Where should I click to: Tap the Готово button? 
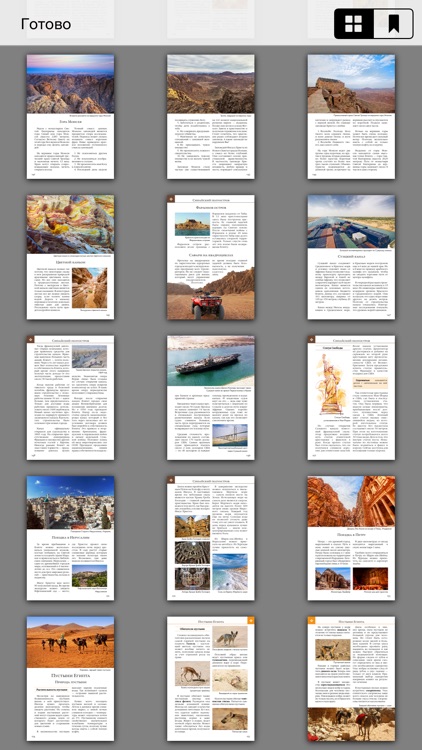click(x=46, y=24)
